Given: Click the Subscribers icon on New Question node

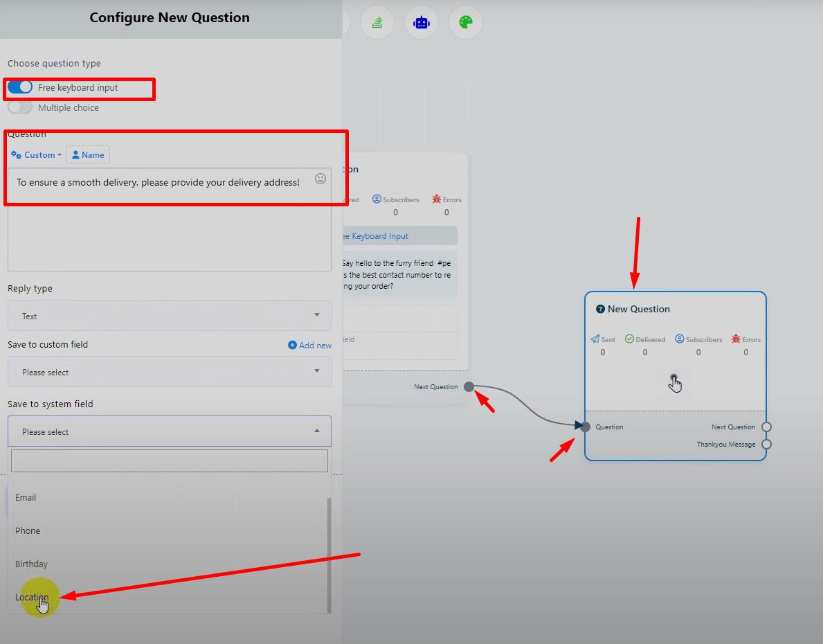Looking at the screenshot, I should pos(680,339).
